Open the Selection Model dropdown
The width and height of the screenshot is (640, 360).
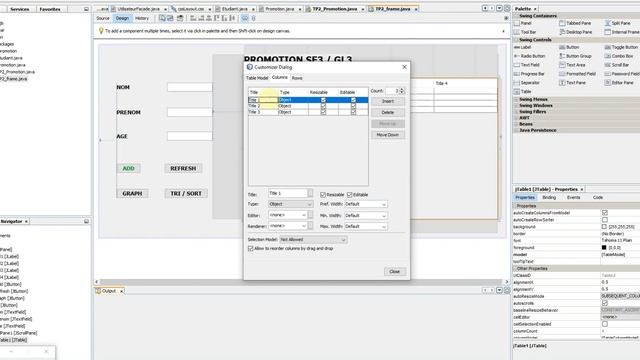click(x=313, y=240)
